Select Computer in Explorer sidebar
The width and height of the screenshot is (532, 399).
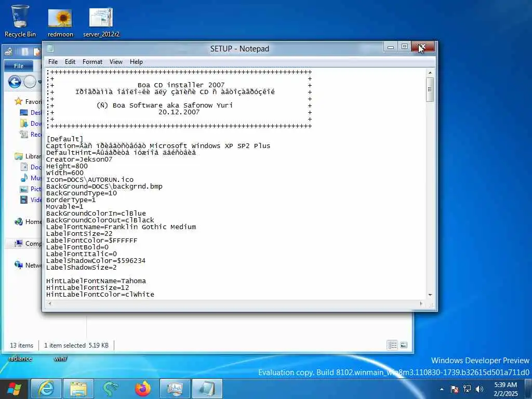(x=28, y=243)
